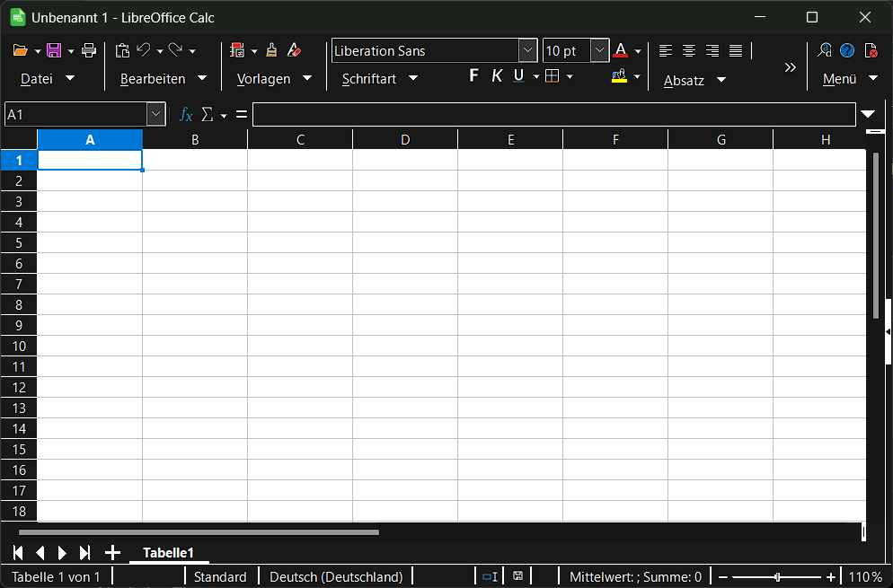The image size is (893, 588).
Task: Insert sum with the Sigma icon
Action: pyautogui.click(x=207, y=114)
